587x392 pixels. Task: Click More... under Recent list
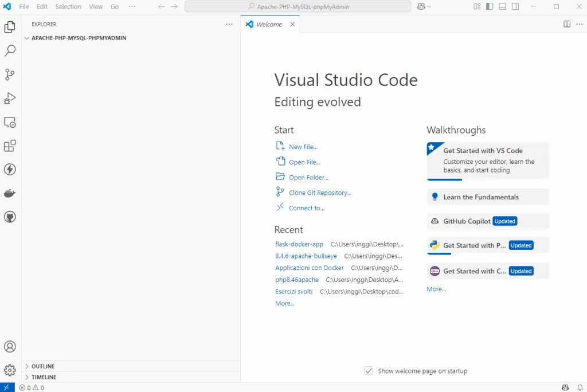(285, 303)
